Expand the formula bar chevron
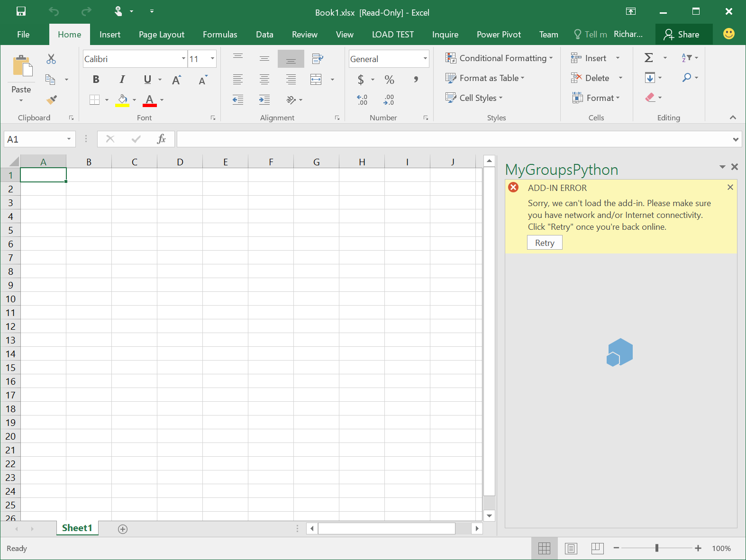The image size is (746, 560). tap(736, 139)
